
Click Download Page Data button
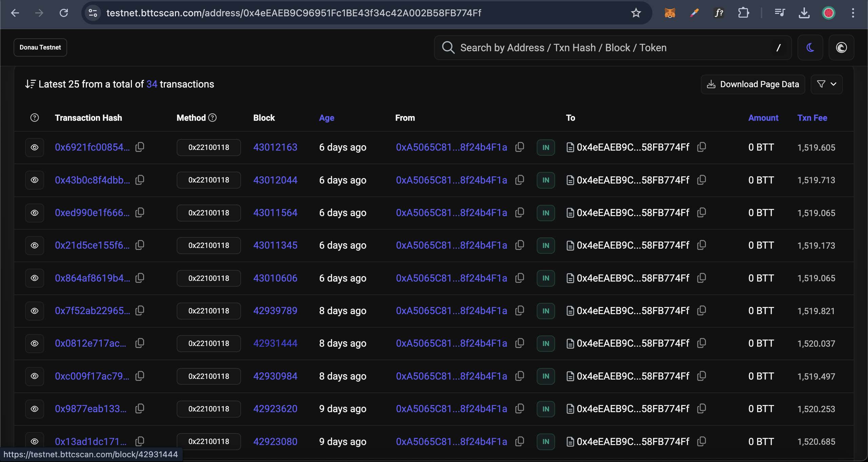[x=753, y=84]
